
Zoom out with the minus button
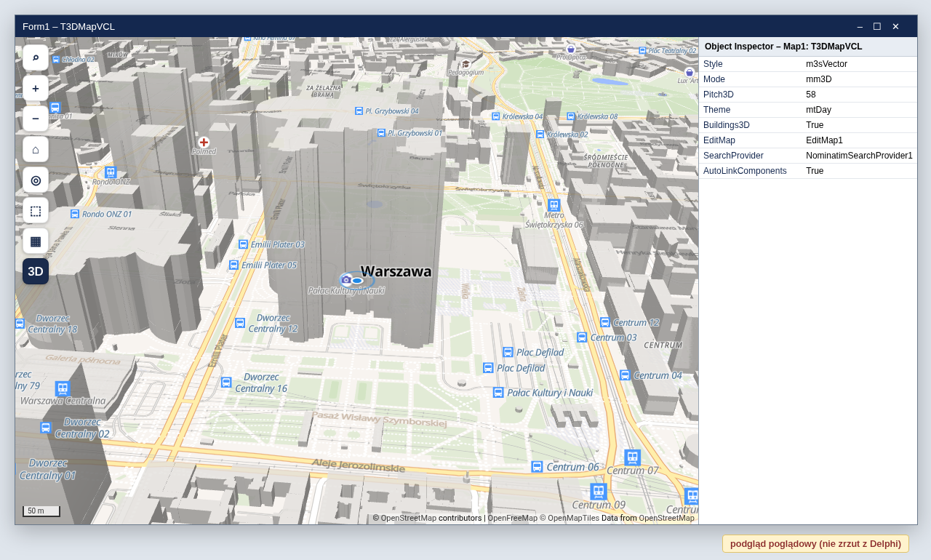coord(36,119)
